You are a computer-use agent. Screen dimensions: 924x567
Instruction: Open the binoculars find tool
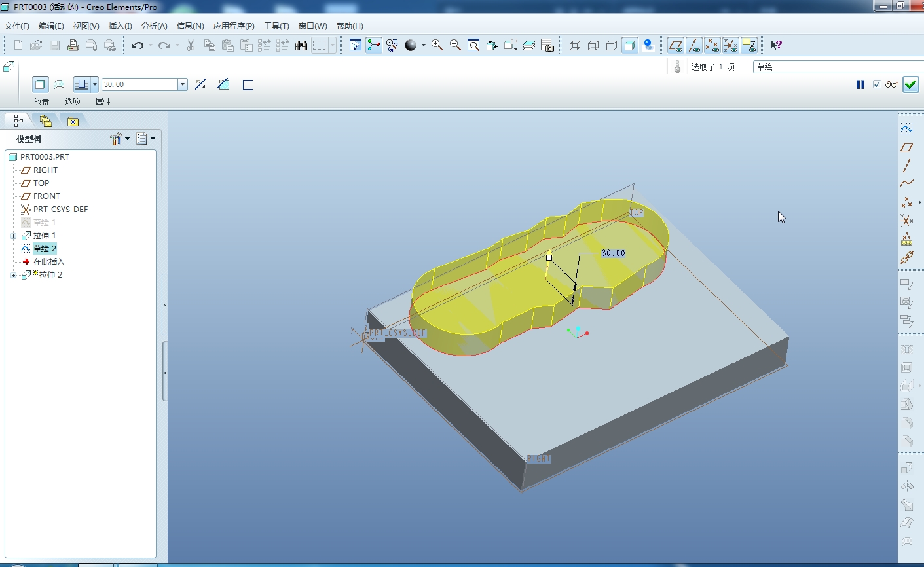click(301, 45)
